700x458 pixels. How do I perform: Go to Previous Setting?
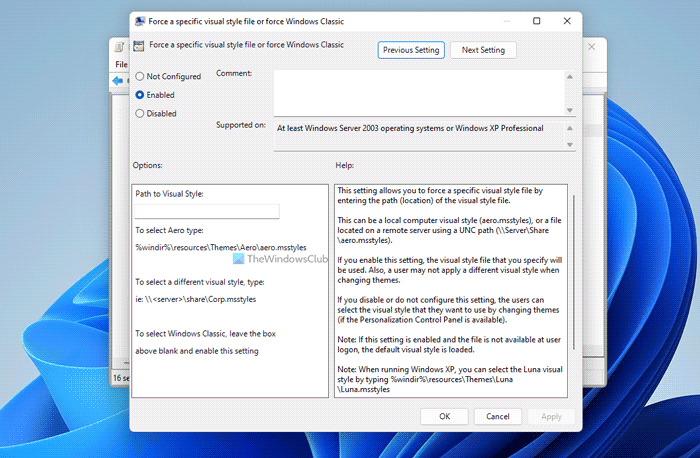coord(411,50)
